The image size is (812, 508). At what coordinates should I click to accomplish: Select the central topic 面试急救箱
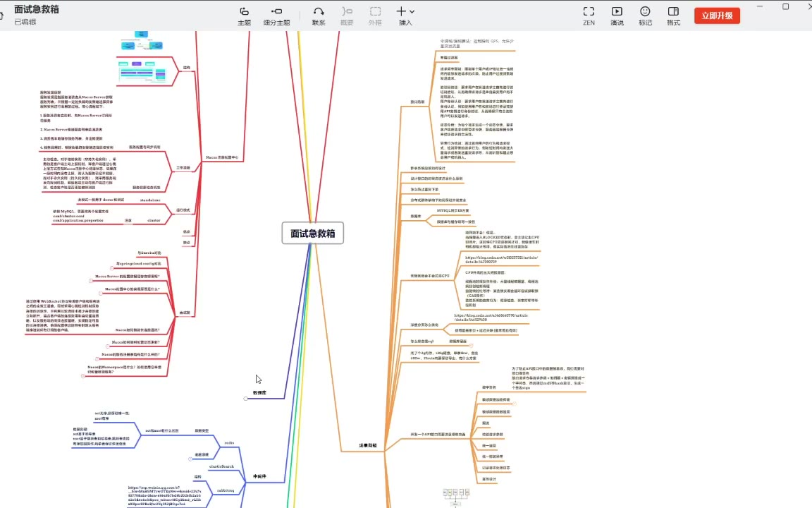pos(312,234)
